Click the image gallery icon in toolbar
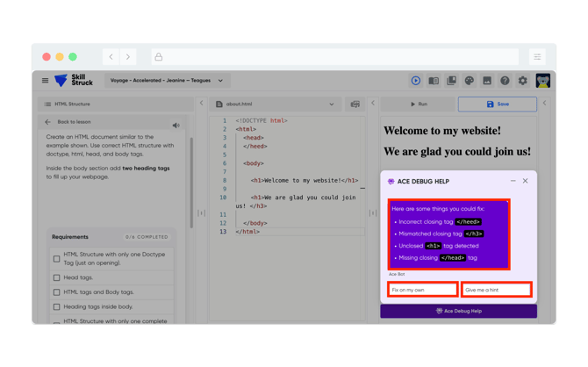588x367 pixels. [x=487, y=81]
